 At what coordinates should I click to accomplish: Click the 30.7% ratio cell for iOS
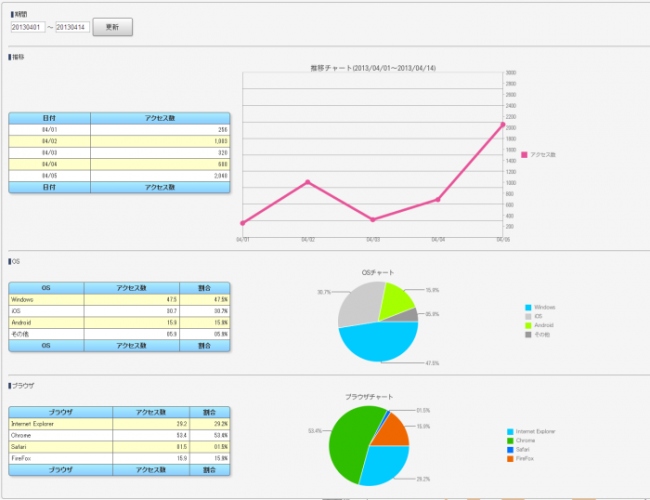click(205, 311)
